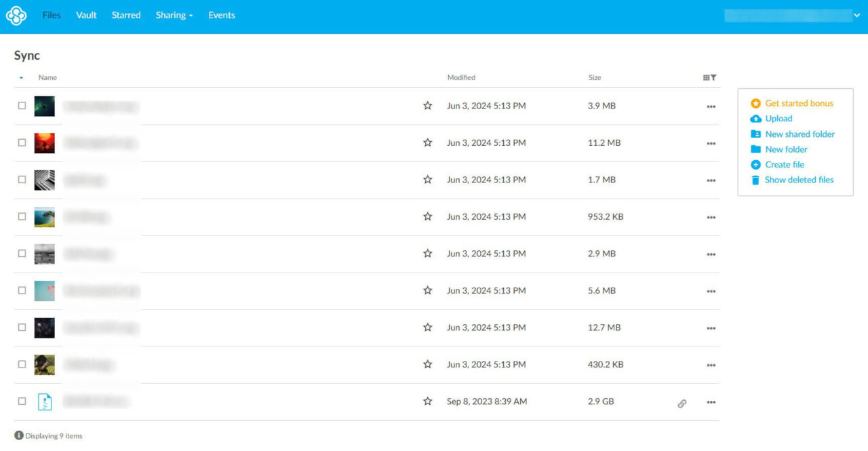This screenshot has height=451, width=868.
Task: Open the light blue thumbnail for 5.6 MB file
Action: (45, 290)
